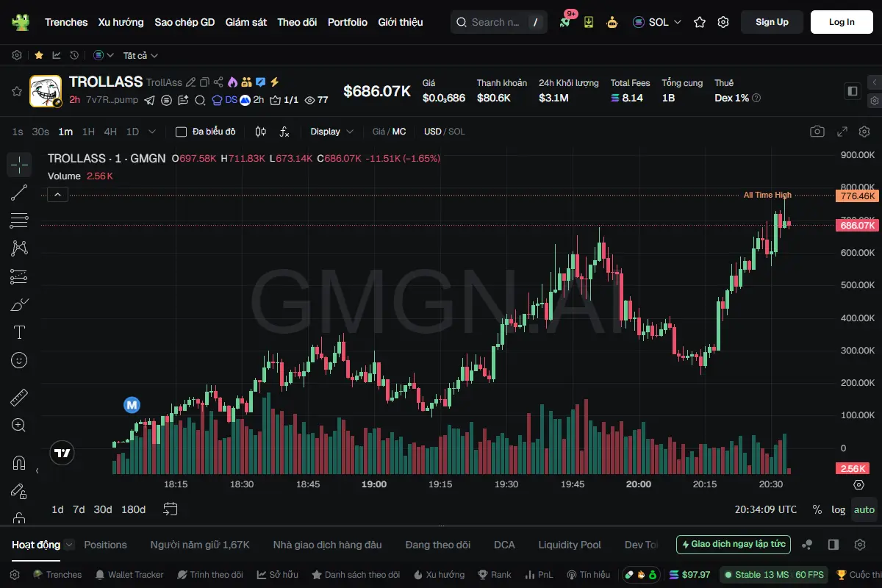Click the mobile app download icon
This screenshot has height=588, width=882.
tap(589, 22)
